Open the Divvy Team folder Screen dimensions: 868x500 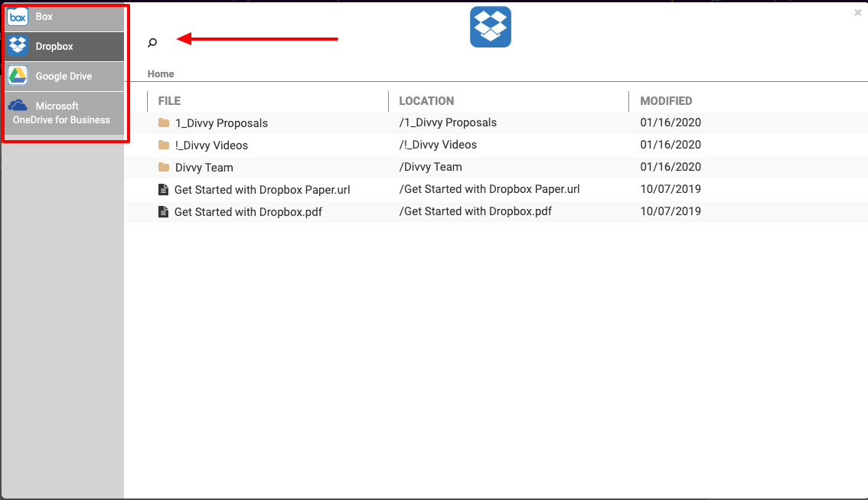click(204, 167)
